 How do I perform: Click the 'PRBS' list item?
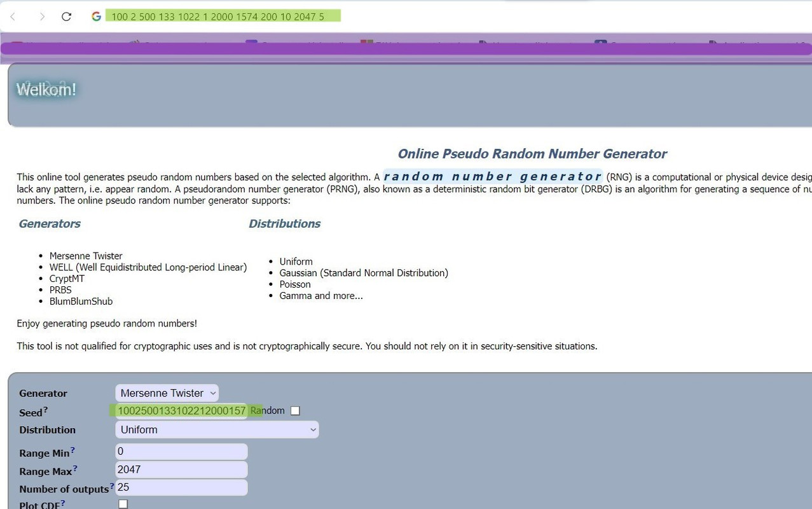click(60, 290)
